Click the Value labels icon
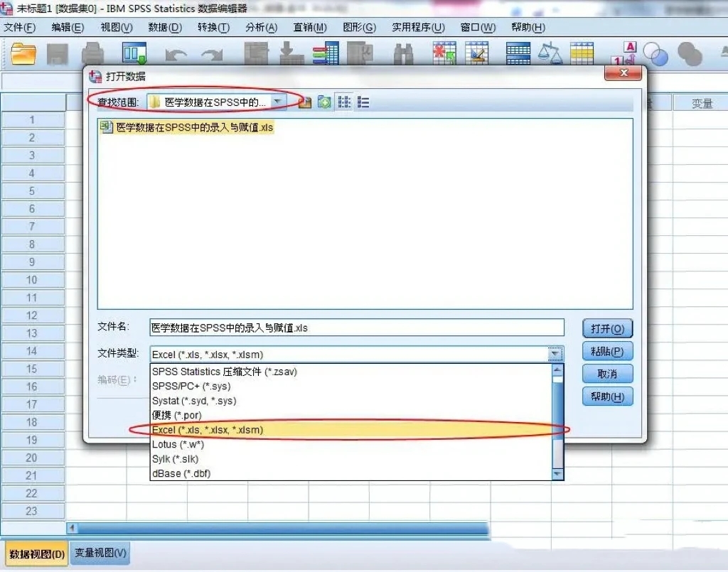This screenshot has width=728, height=572. (x=623, y=53)
